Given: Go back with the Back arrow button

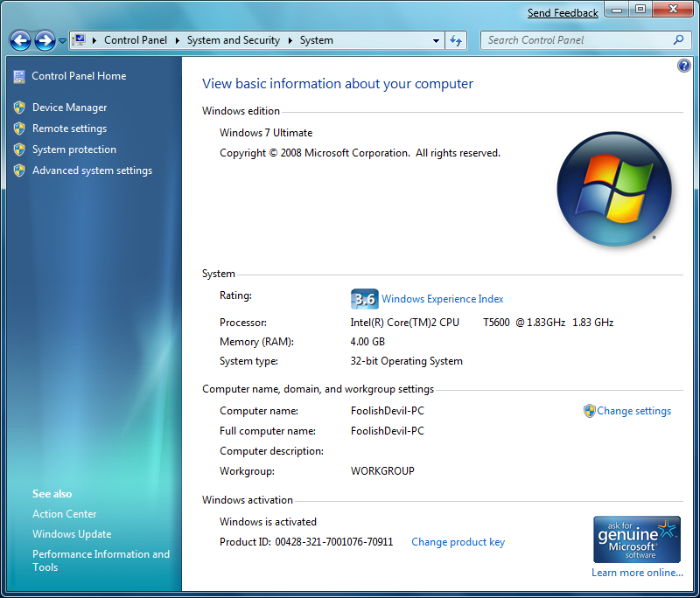Looking at the screenshot, I should pos(20,40).
